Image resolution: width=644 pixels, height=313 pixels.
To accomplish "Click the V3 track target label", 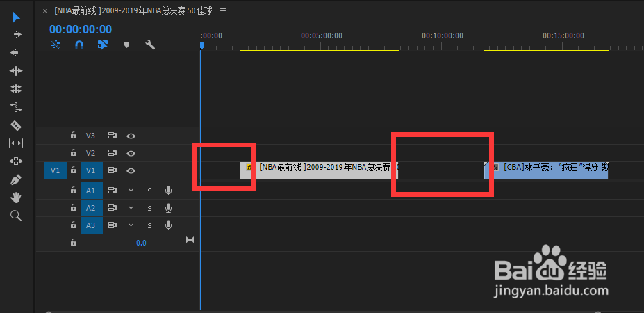I will click(90, 136).
